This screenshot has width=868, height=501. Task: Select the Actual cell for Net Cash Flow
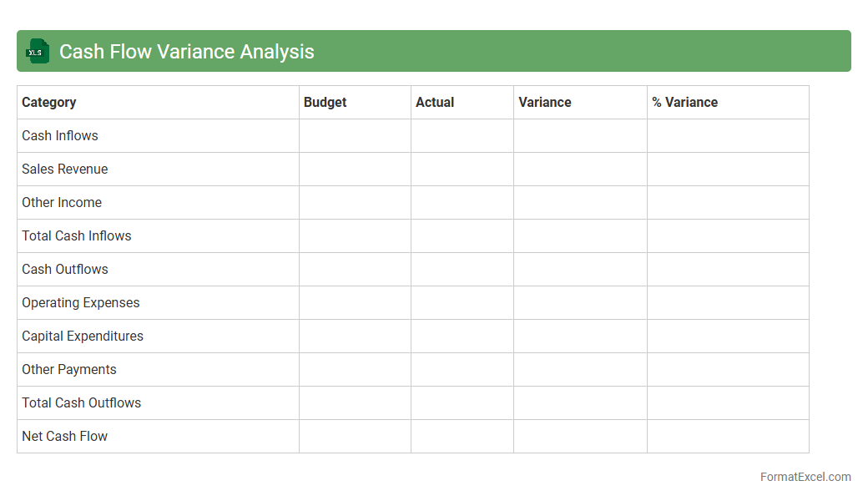click(462, 436)
